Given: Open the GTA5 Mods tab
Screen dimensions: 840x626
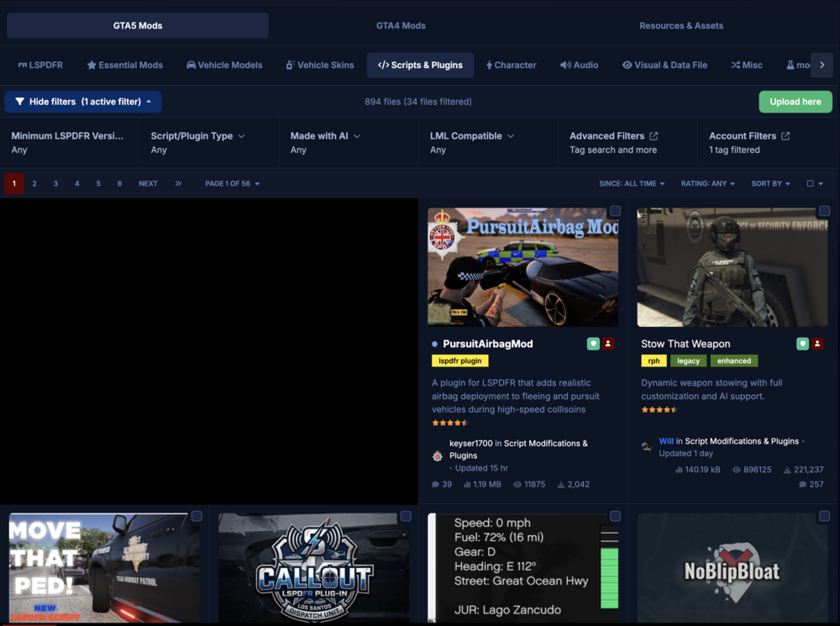Looking at the screenshot, I should pos(138,26).
